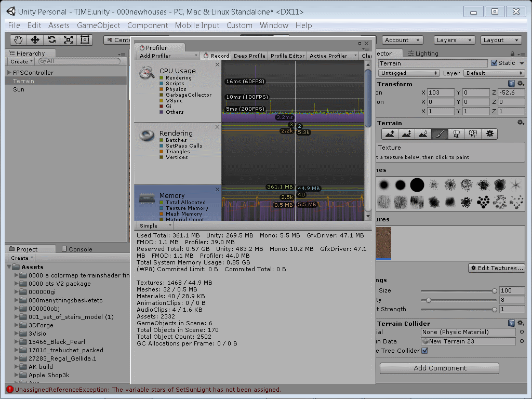Select the Hand tool in the toolbar

(18, 39)
